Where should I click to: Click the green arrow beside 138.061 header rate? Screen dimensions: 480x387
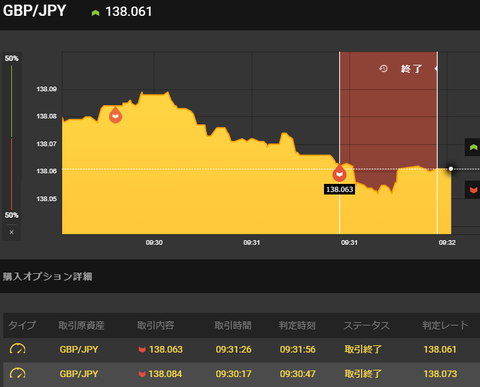coord(95,13)
